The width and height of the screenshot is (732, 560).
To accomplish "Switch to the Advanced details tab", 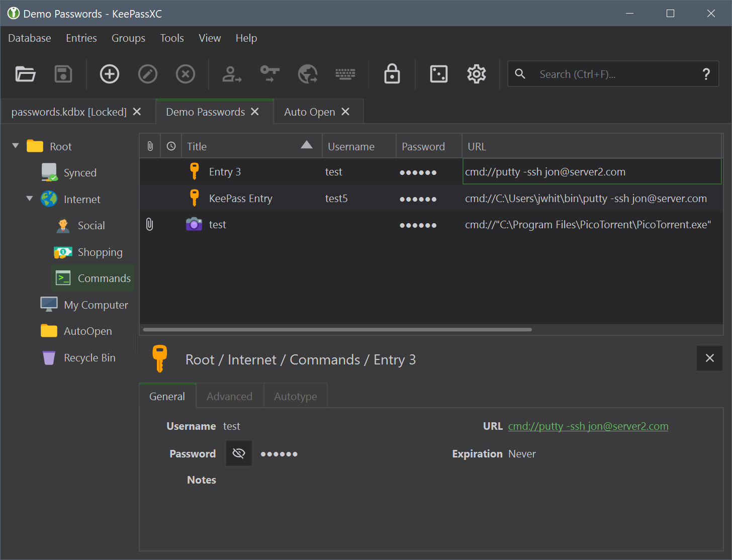I will click(x=229, y=397).
